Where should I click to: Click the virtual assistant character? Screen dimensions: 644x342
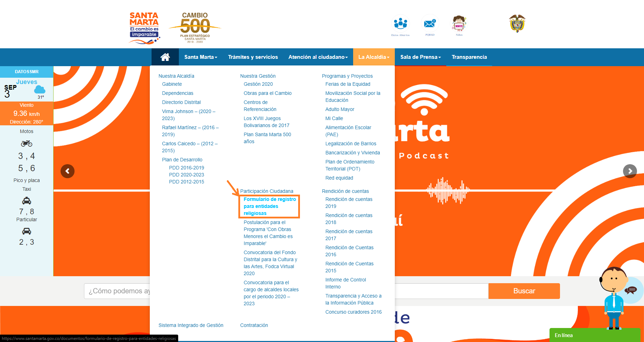point(614,298)
